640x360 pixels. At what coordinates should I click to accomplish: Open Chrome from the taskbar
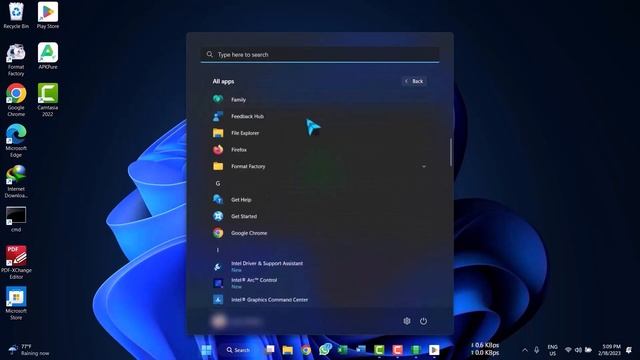click(306, 350)
